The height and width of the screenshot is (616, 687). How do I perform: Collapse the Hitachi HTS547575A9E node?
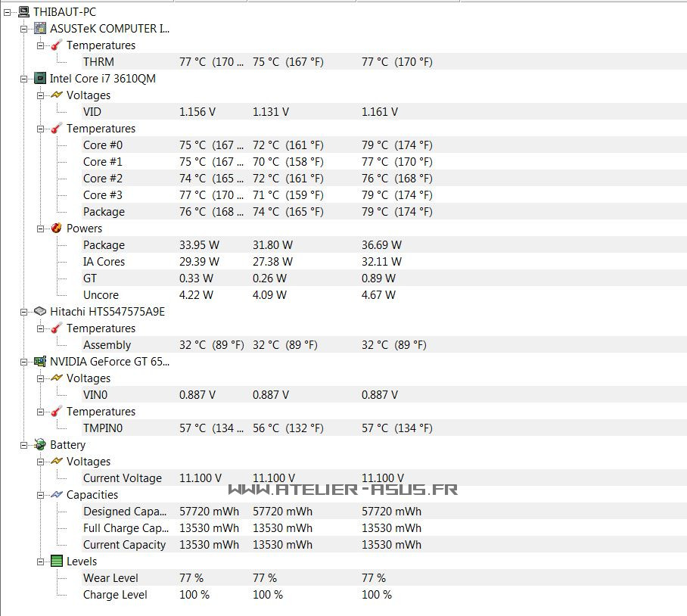23,312
